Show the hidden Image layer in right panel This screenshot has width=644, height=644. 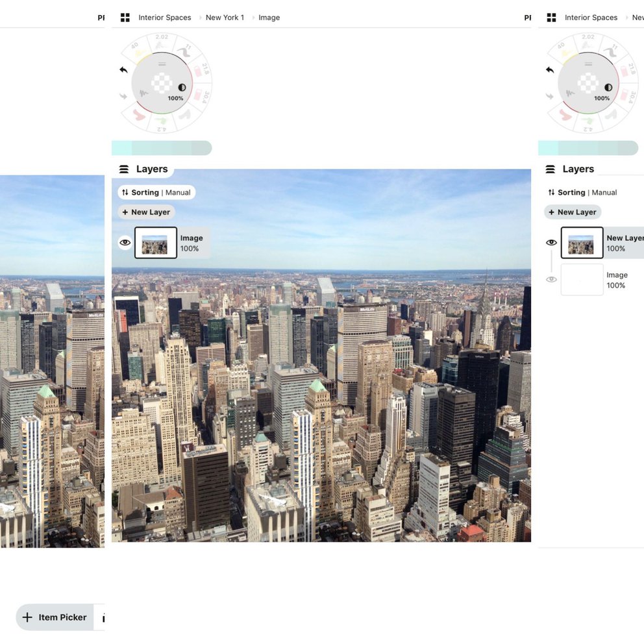click(x=551, y=279)
